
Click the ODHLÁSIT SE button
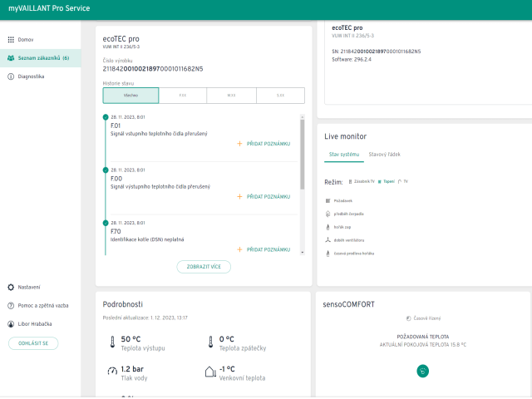[x=33, y=343]
